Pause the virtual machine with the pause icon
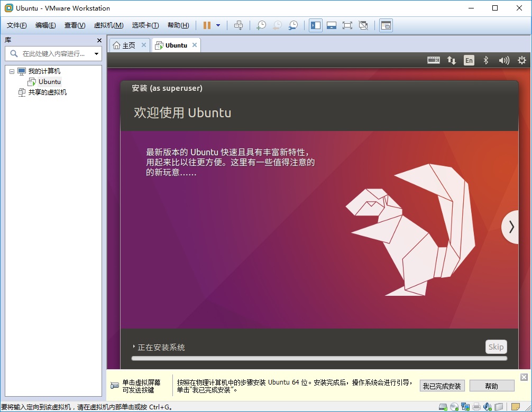The image size is (532, 412). coord(207,25)
